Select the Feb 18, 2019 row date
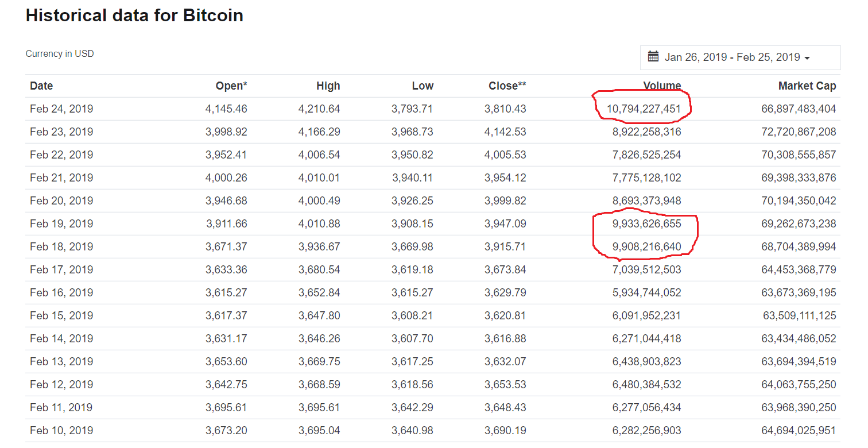This screenshot has height=448, width=868. click(61, 246)
